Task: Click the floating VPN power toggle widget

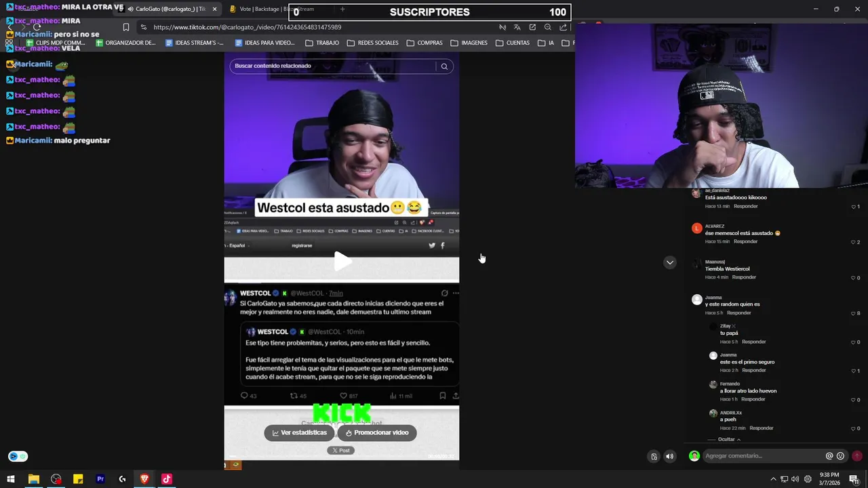Action: 18,457
